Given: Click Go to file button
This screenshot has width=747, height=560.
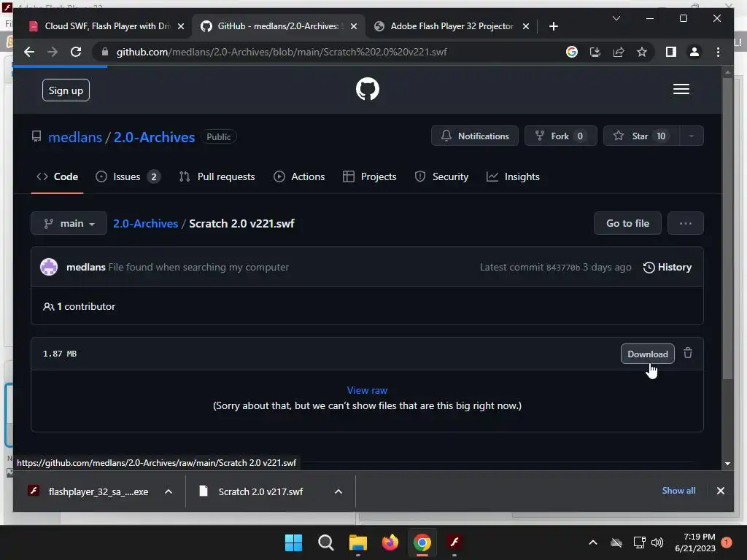Looking at the screenshot, I should coord(627,223).
